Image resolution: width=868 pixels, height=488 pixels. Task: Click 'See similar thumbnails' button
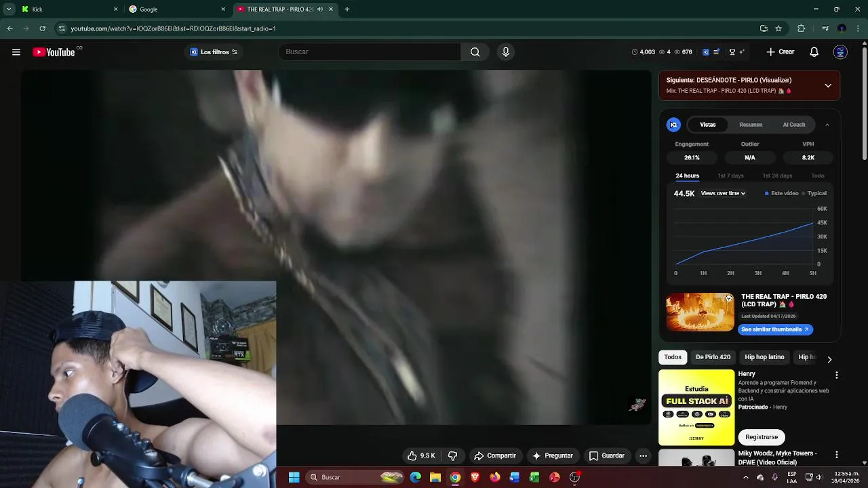775,329
